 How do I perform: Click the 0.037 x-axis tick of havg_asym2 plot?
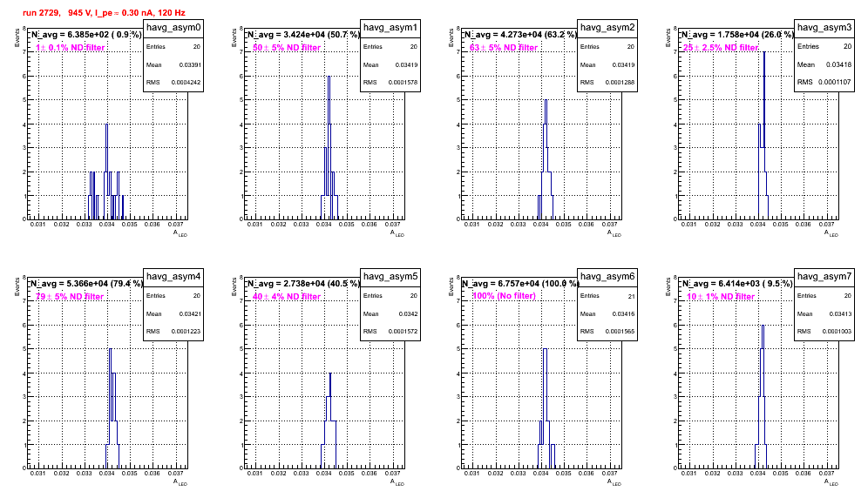[609, 225]
